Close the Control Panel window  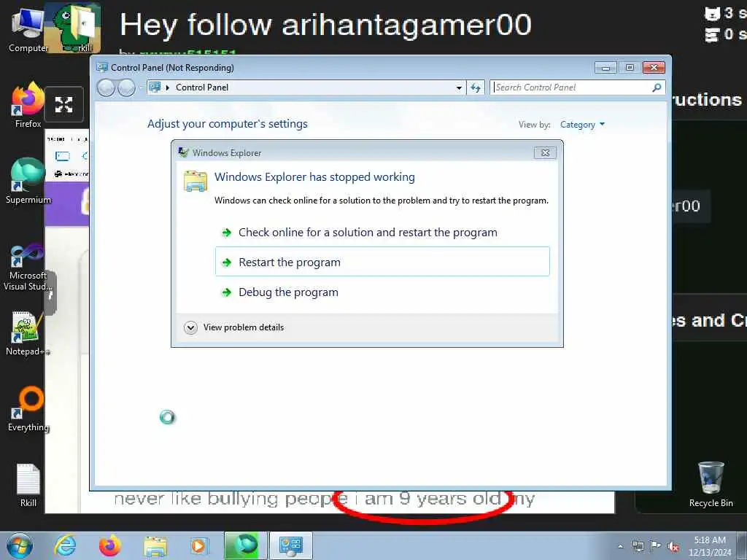[654, 68]
